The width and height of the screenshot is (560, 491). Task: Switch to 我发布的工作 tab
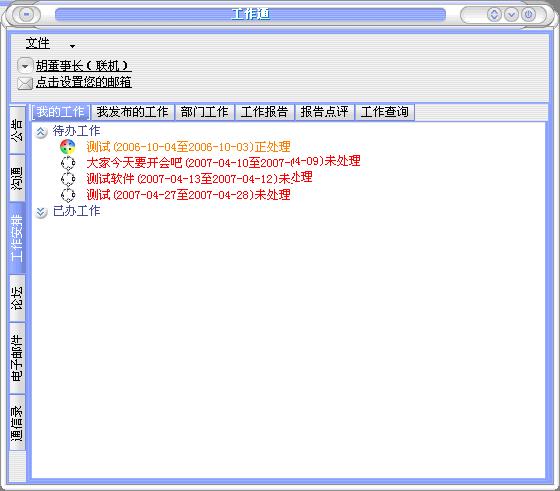point(132,112)
